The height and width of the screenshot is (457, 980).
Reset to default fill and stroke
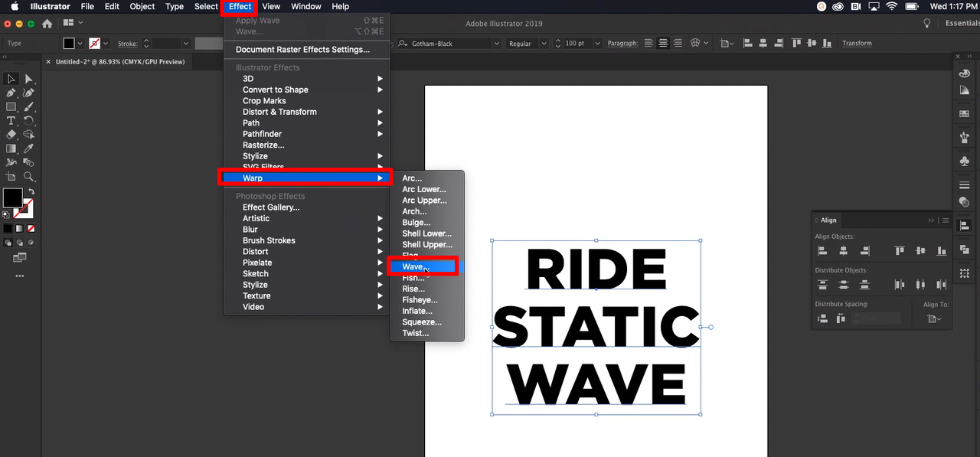pos(6,215)
